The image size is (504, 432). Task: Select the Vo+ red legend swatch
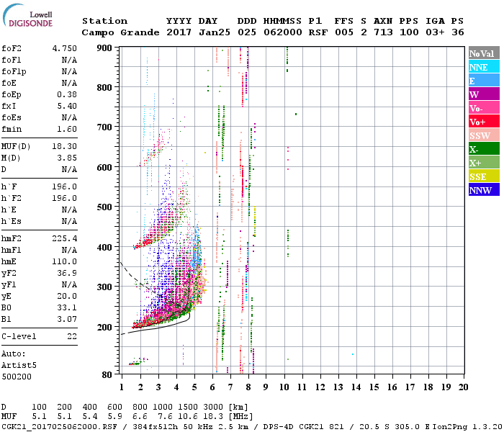[484, 122]
